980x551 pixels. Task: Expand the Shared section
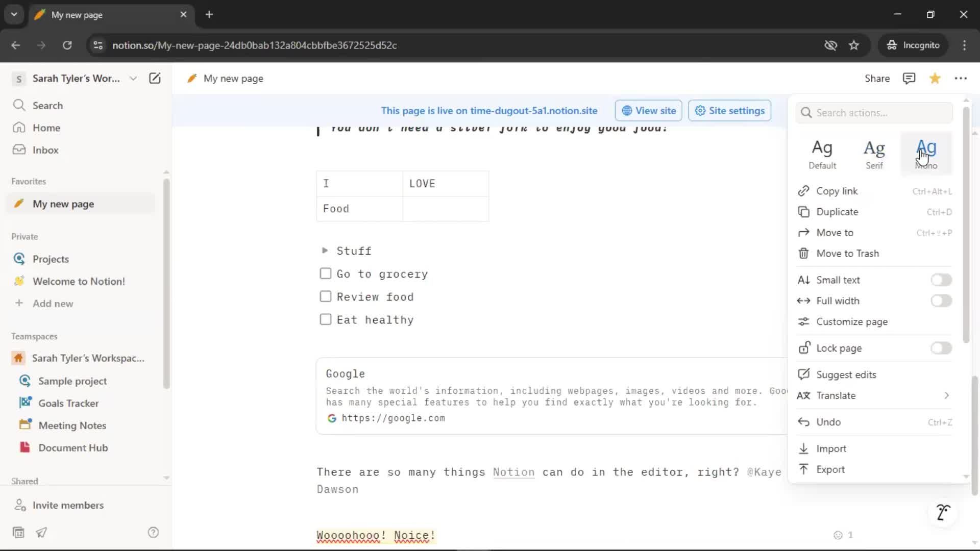click(x=24, y=481)
